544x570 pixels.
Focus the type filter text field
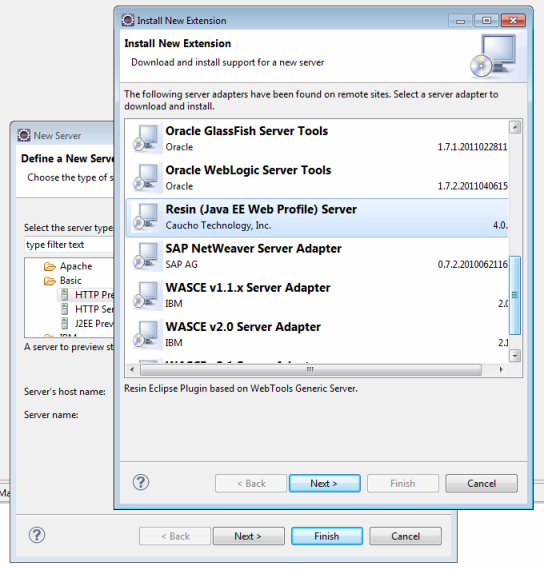pos(69,245)
